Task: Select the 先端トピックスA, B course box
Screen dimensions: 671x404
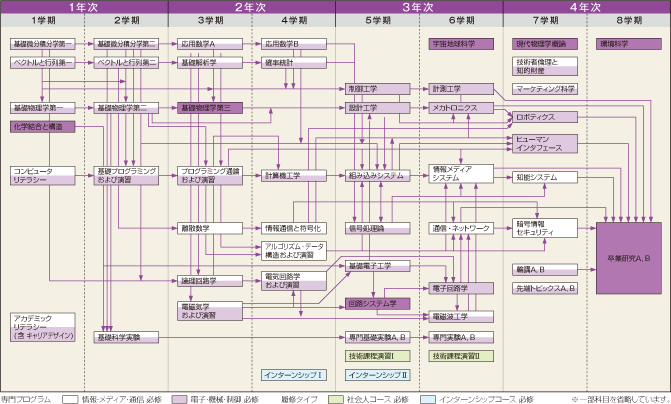Action: 545,288
